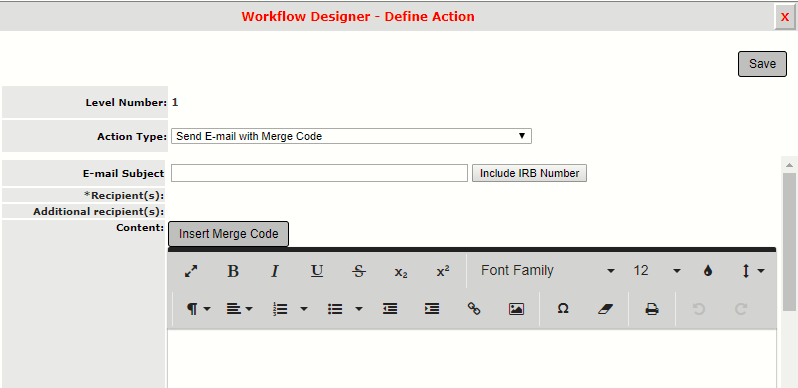Click the Content: label
This screenshot has width=798, height=388.
(140, 228)
